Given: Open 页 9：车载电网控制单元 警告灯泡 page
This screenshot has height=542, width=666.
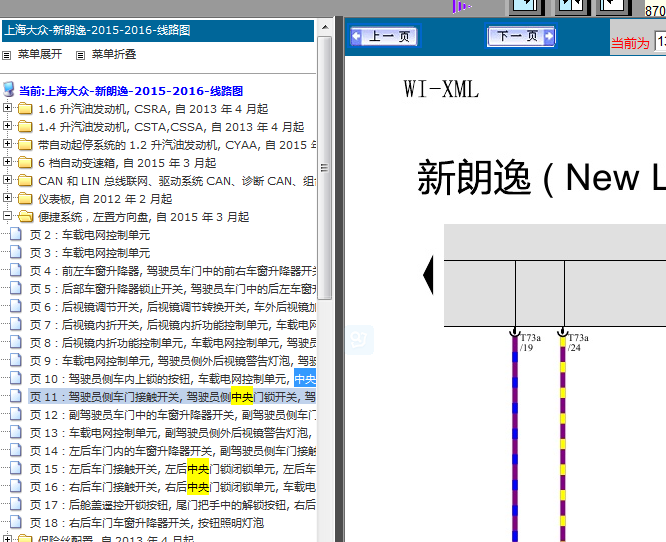Looking at the screenshot, I should pos(173,361).
